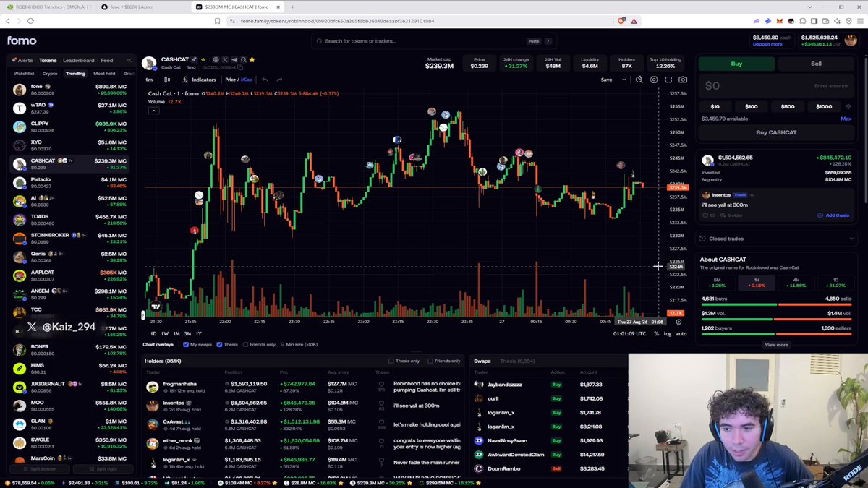
Task: Like the insentos thesis with heart icon
Action: [x=705, y=215]
